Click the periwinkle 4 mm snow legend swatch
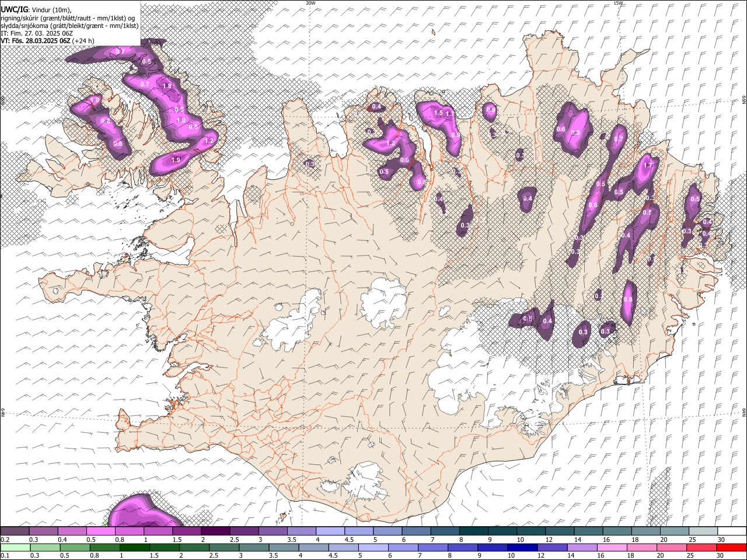Image resolution: width=747 pixels, height=560 pixels. tap(330, 531)
